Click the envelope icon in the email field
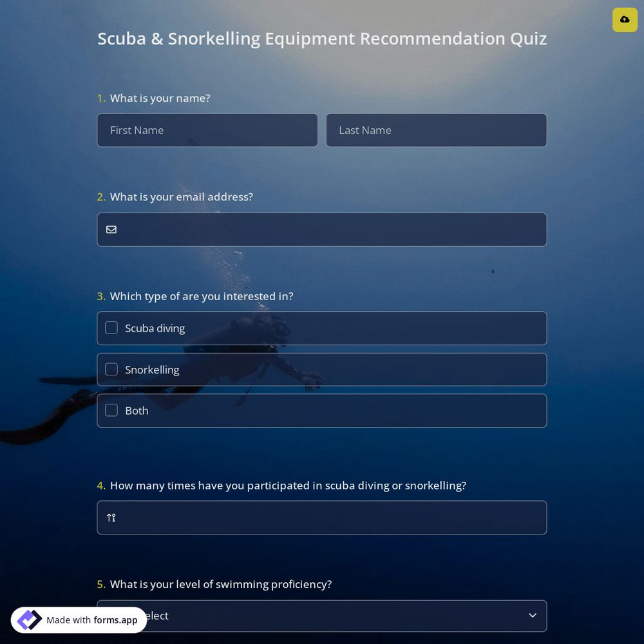The width and height of the screenshot is (644, 644). click(x=111, y=229)
